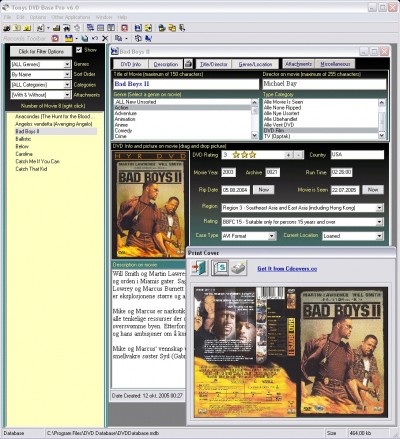Open the ALL Genres filter dropdown
The height and width of the screenshot is (439, 400).
coord(67,64)
